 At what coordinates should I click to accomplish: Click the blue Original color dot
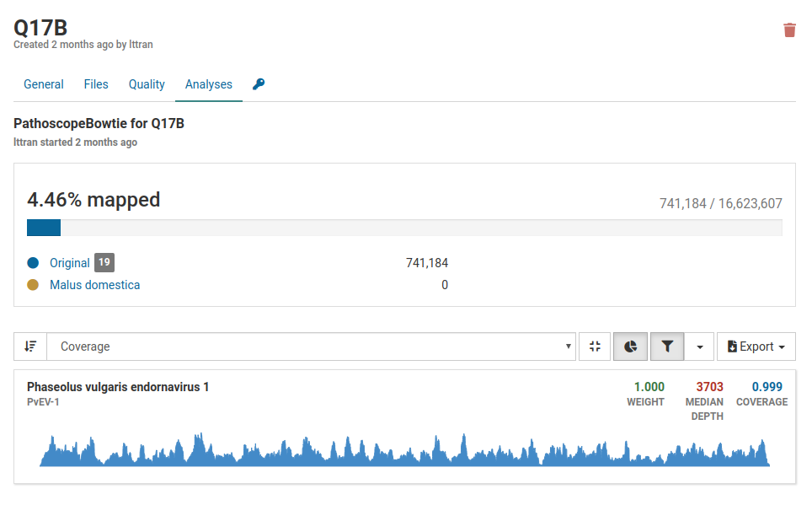(x=33, y=263)
